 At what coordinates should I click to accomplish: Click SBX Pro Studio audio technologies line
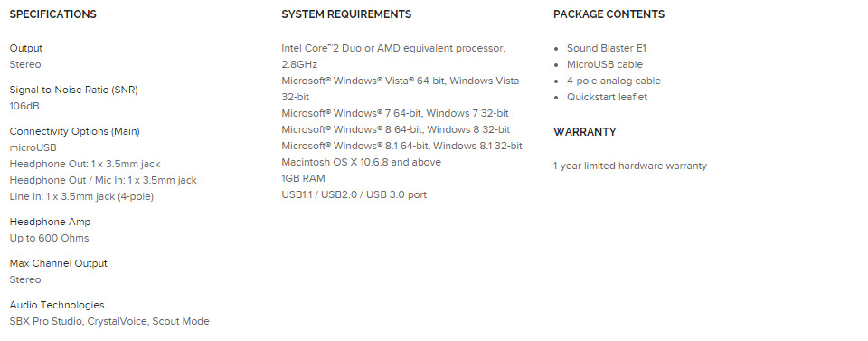pos(109,322)
